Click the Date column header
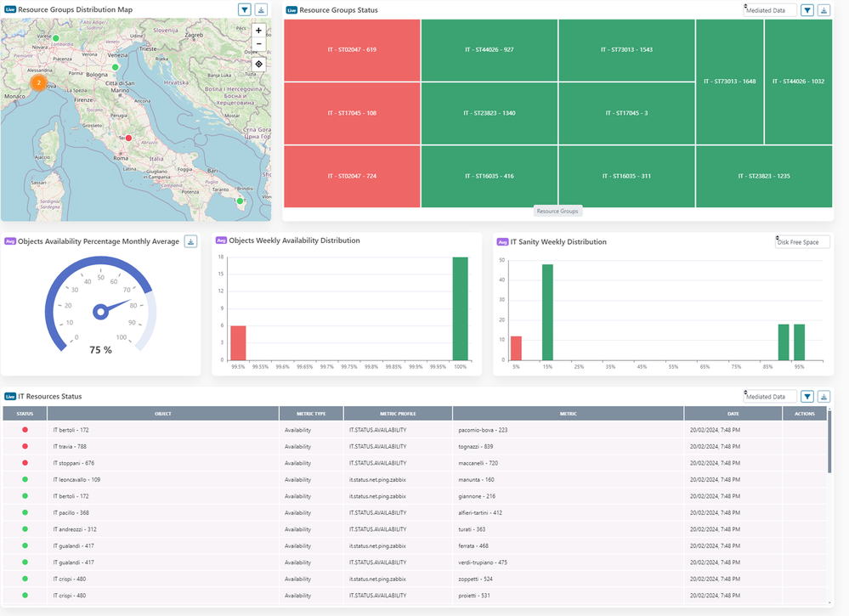Viewport: 849px width, 616px height. coord(733,414)
